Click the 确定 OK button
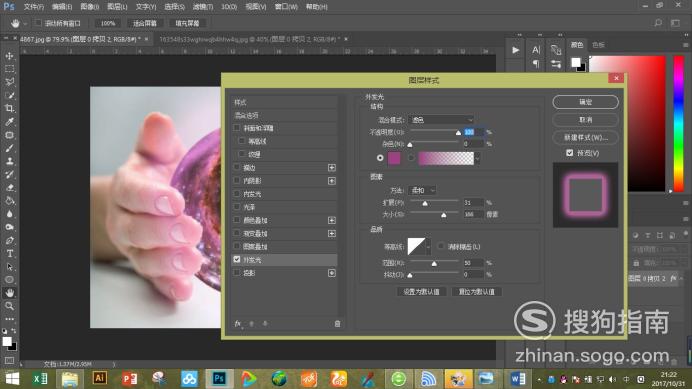 click(585, 102)
